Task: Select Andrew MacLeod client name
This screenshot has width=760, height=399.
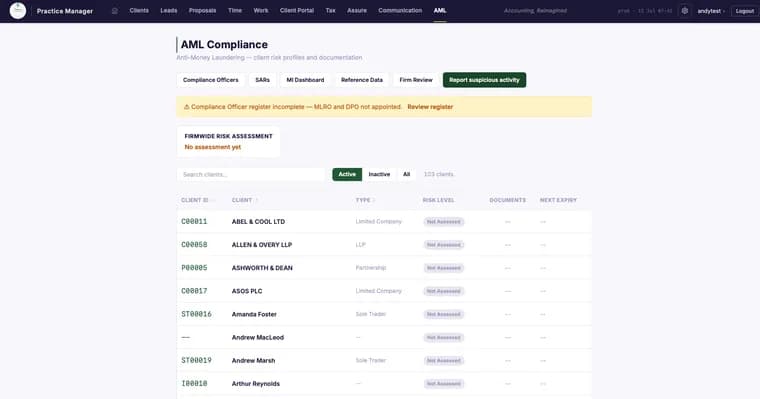Action: pos(257,337)
